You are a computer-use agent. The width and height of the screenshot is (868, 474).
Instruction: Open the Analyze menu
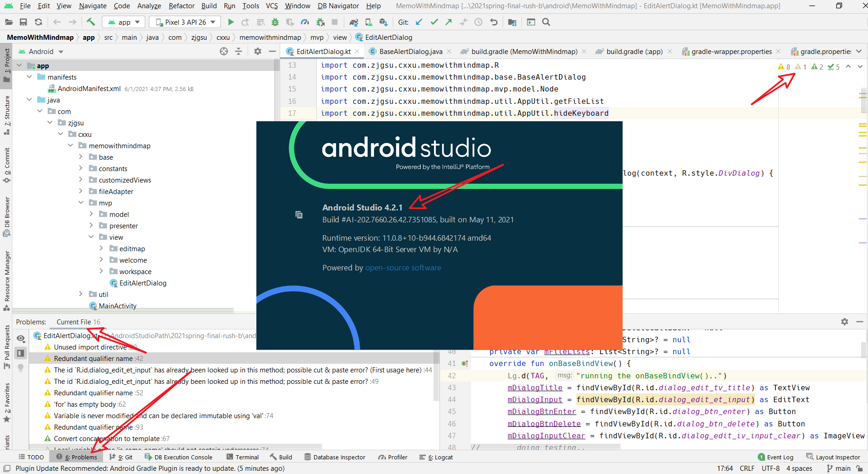click(x=149, y=6)
